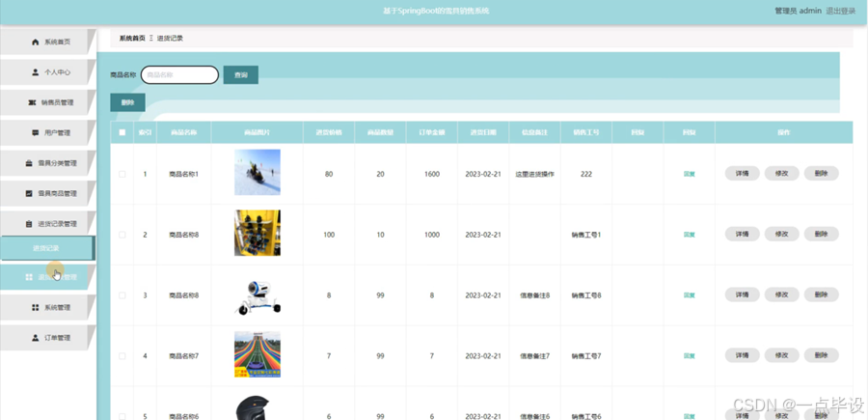This screenshot has height=420, width=868.
Task: Check the box for row index 2
Action: click(122, 235)
